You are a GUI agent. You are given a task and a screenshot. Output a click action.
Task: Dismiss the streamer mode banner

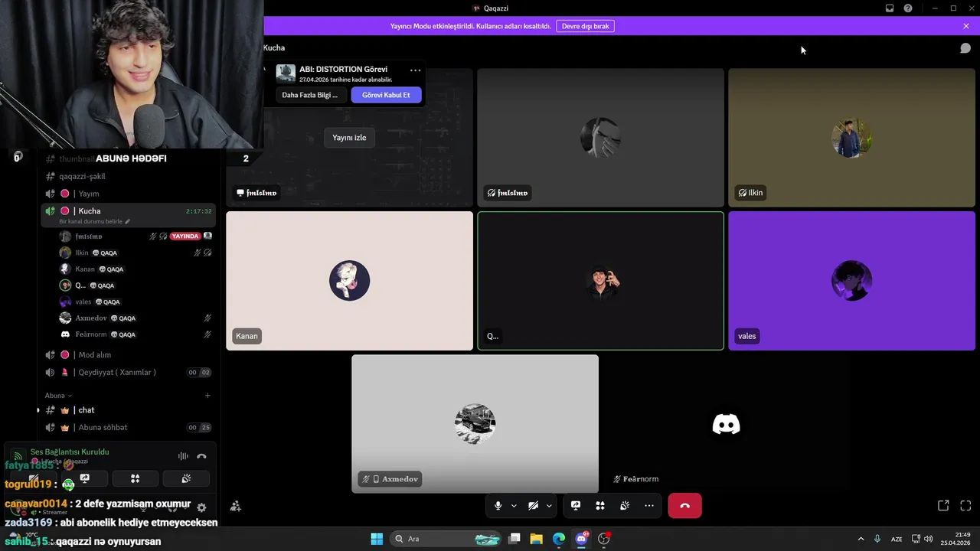(x=966, y=26)
